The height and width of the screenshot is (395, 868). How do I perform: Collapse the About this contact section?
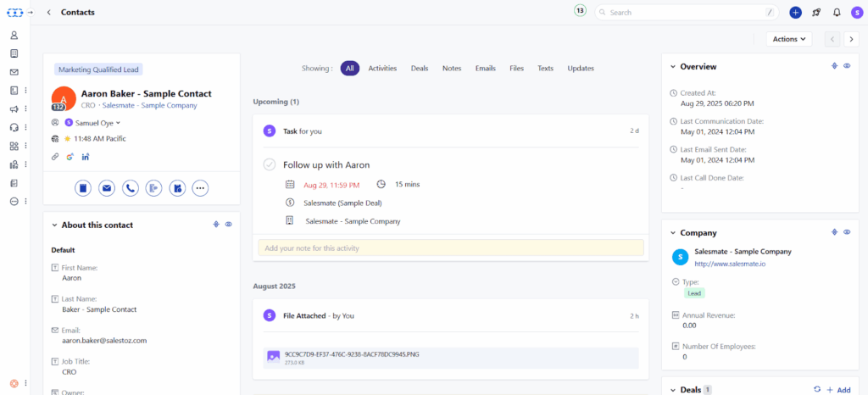click(x=55, y=225)
